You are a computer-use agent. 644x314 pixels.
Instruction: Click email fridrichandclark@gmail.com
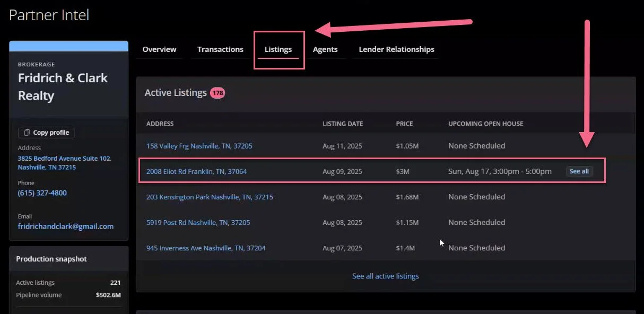tap(66, 226)
